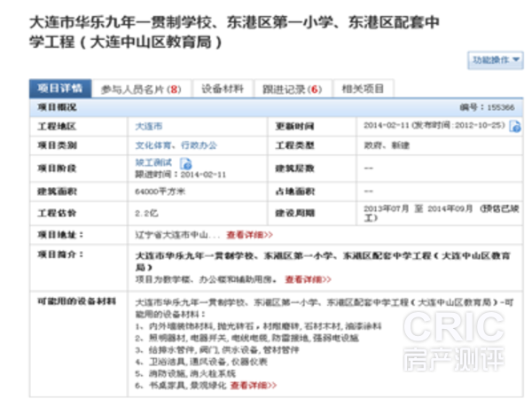Click 查看详细 link in 项目简介 row

point(308,279)
